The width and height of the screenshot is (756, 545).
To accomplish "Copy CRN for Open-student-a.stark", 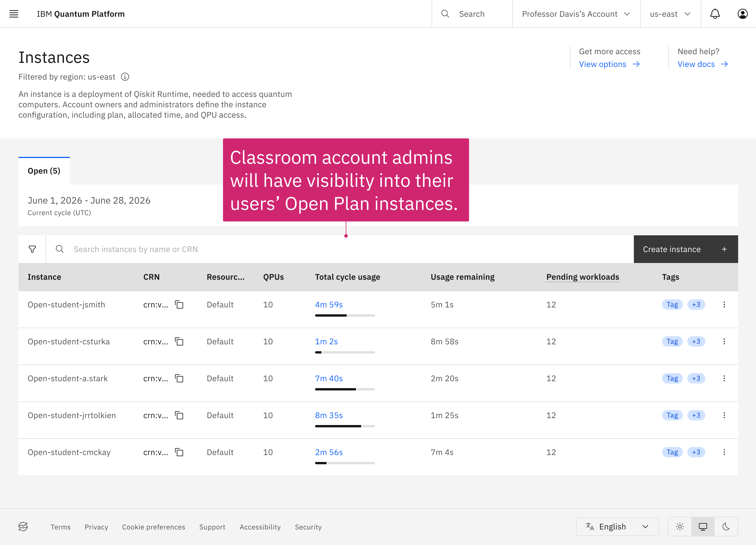I will point(179,378).
